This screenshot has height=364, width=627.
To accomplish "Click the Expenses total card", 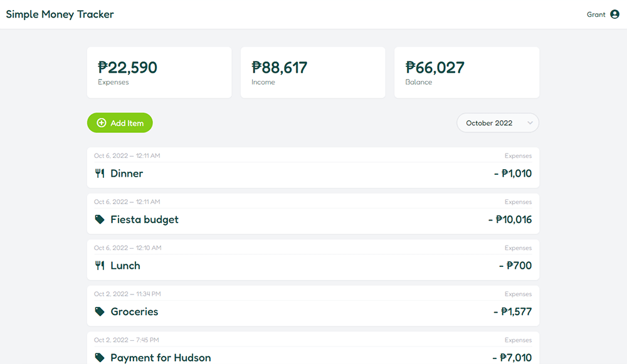I will tap(159, 73).
